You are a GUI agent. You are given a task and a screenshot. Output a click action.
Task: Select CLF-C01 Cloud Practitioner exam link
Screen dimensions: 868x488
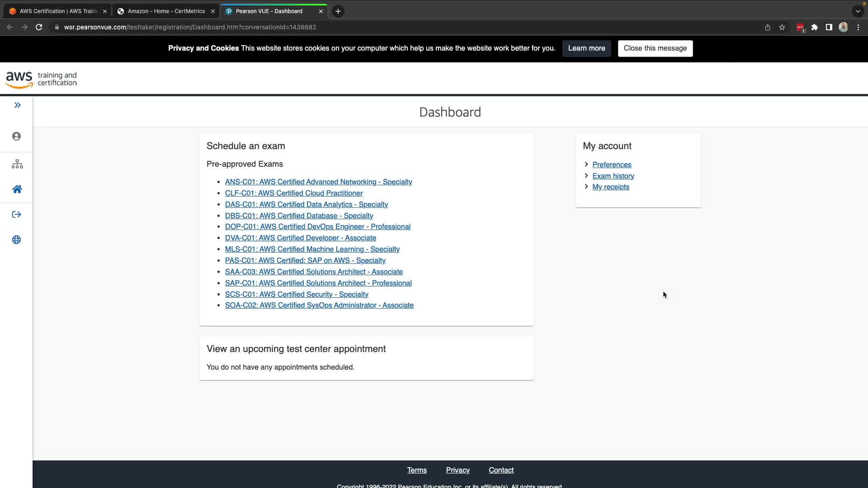click(294, 193)
